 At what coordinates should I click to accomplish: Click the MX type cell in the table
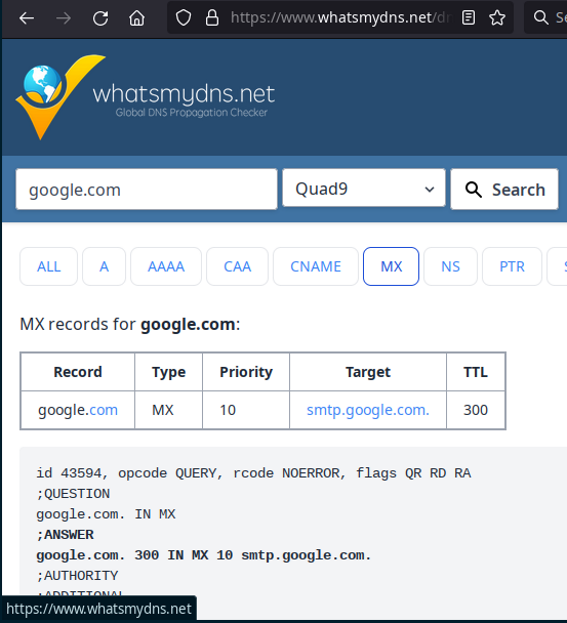169,410
